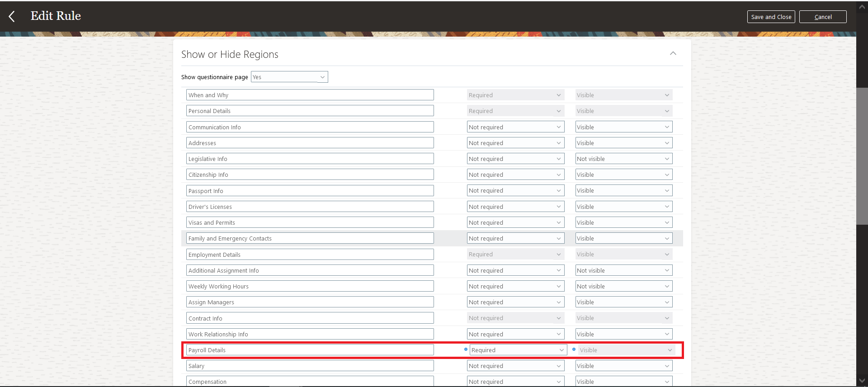Change Legislative Info Not visible dropdown
The width and height of the screenshot is (868, 387).
624,159
